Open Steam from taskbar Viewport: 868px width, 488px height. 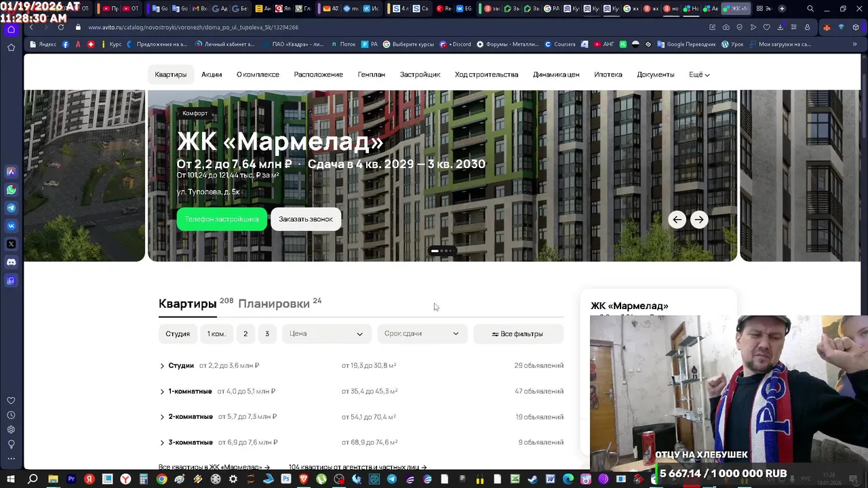coord(533,479)
